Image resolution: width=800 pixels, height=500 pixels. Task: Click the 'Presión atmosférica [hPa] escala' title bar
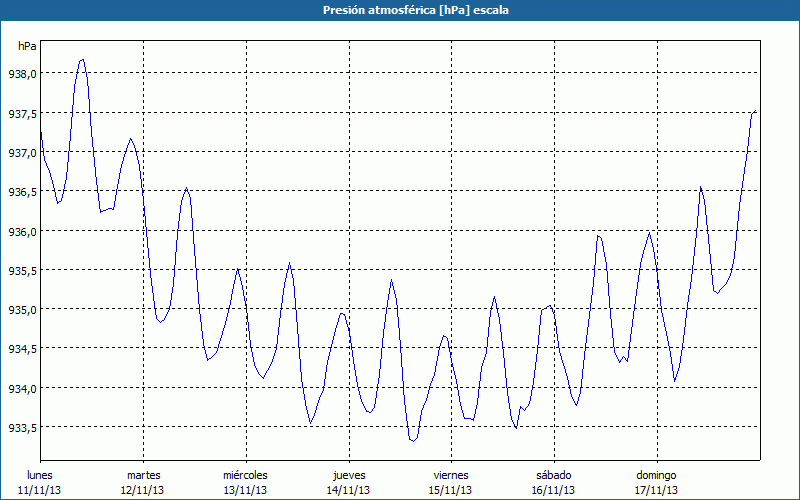pos(400,10)
